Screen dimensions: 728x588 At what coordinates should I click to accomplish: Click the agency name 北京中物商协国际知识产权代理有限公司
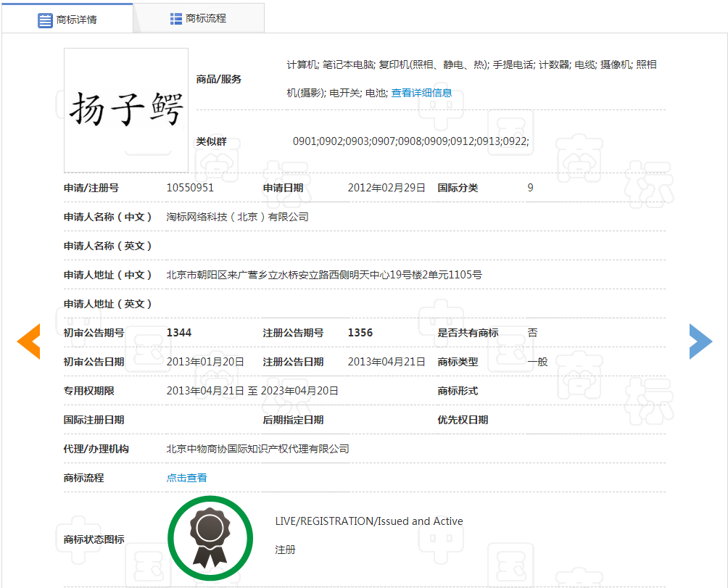coord(257,449)
